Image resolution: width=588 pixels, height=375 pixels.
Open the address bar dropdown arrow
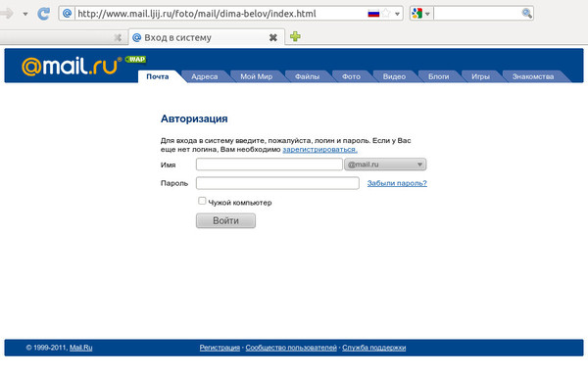coord(397,15)
